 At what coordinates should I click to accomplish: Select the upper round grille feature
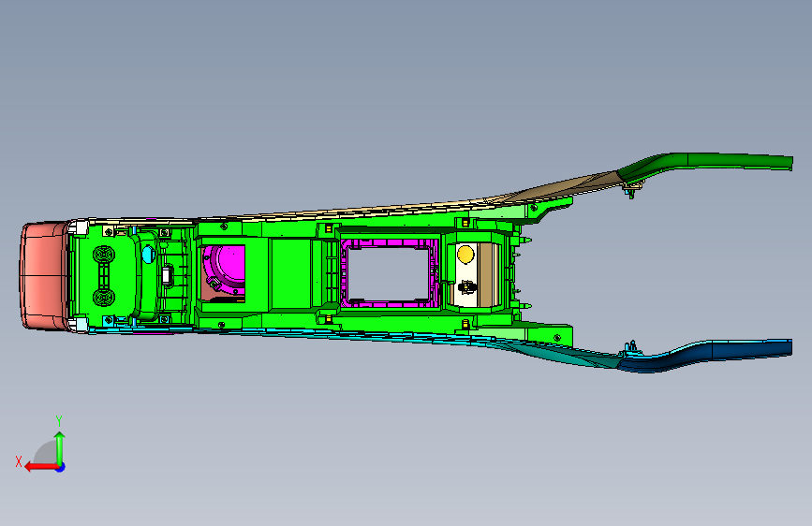click(104, 255)
